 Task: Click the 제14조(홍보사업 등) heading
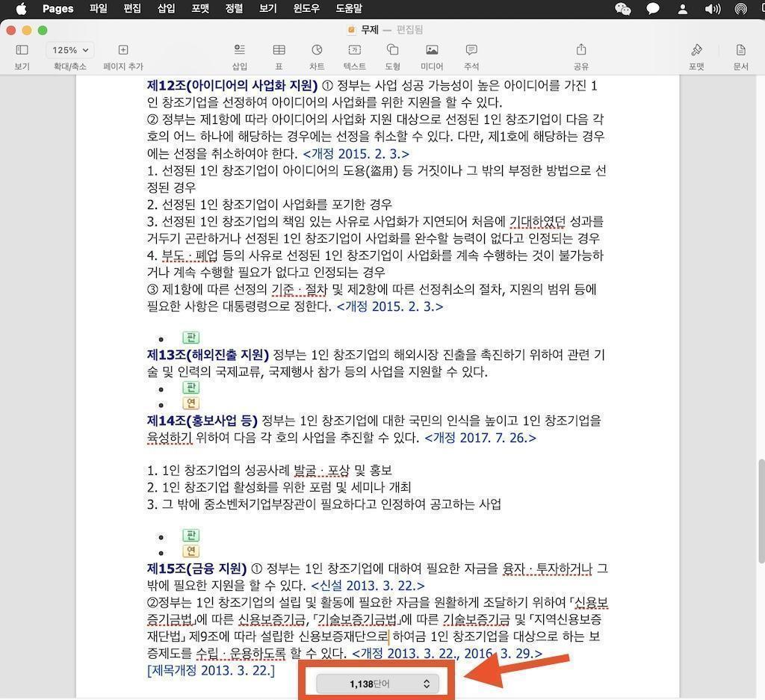pos(202,421)
